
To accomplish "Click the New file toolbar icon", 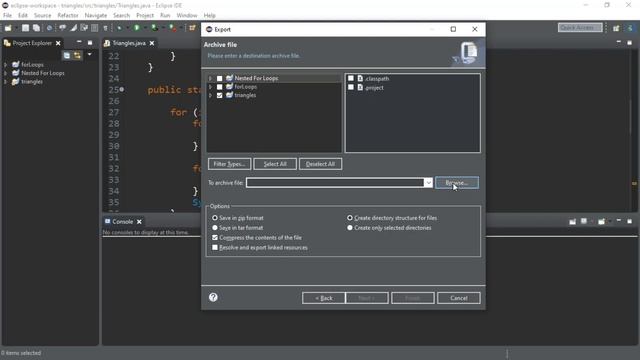I will pyautogui.click(x=8, y=28).
